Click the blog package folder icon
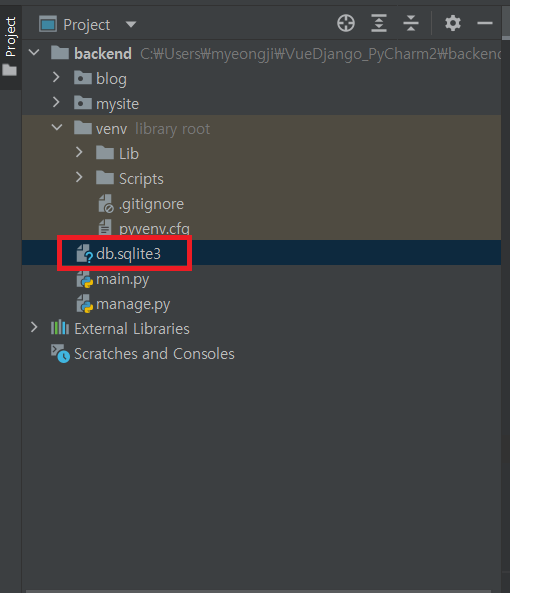The image size is (535, 593). point(83,78)
